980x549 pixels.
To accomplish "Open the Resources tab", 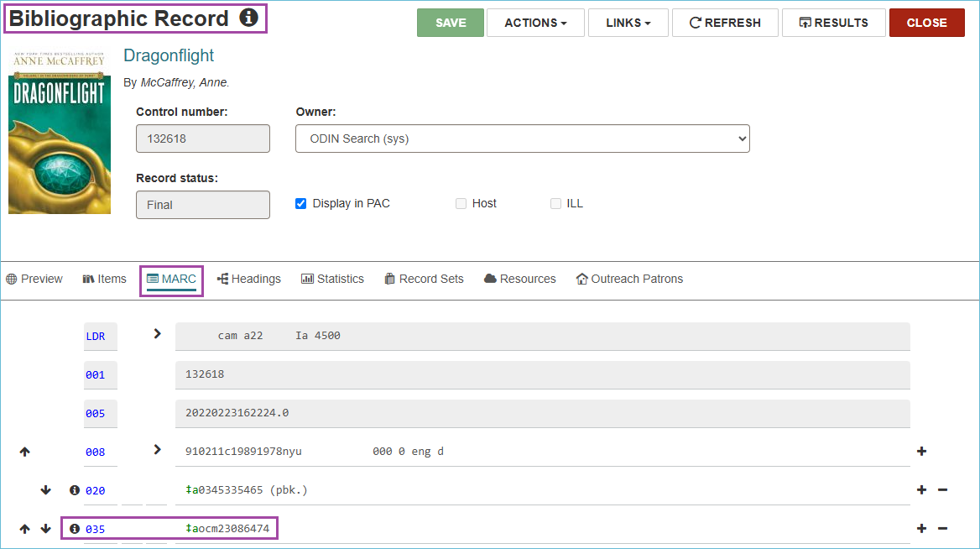I will [520, 279].
